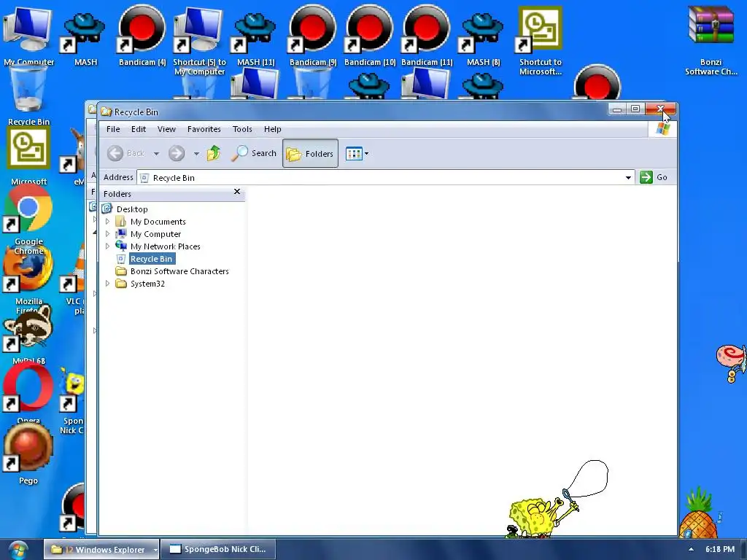Open the Search pane
This screenshot has height=560, width=747.
[x=253, y=153]
